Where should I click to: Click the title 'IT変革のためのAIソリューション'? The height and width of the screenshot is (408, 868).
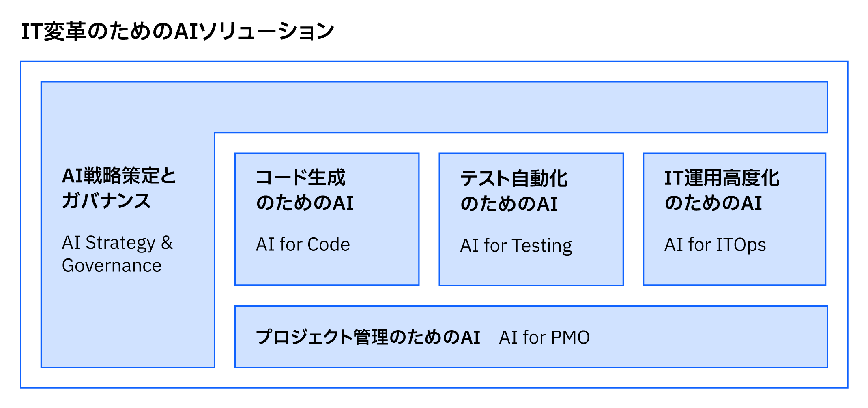177,32
